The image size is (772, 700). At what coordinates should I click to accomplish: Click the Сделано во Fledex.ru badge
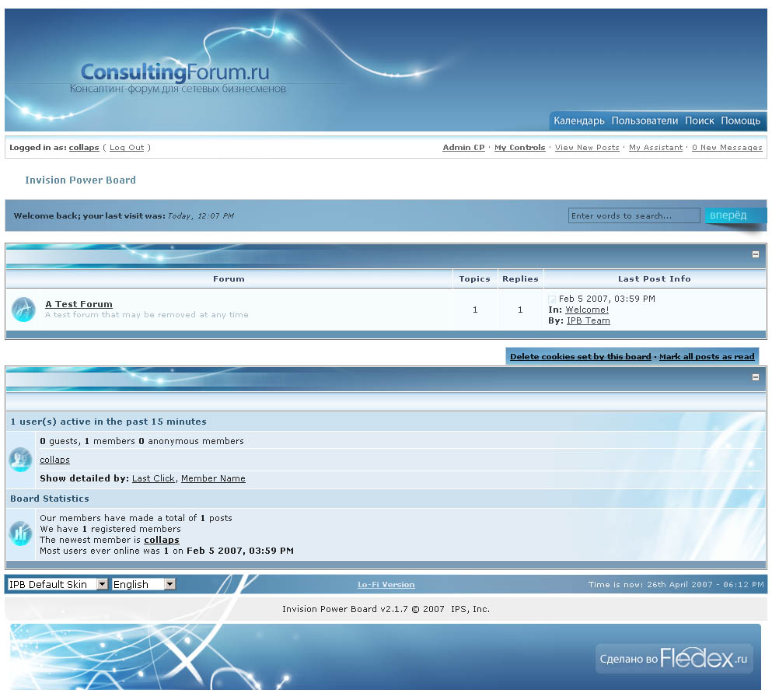(x=673, y=658)
